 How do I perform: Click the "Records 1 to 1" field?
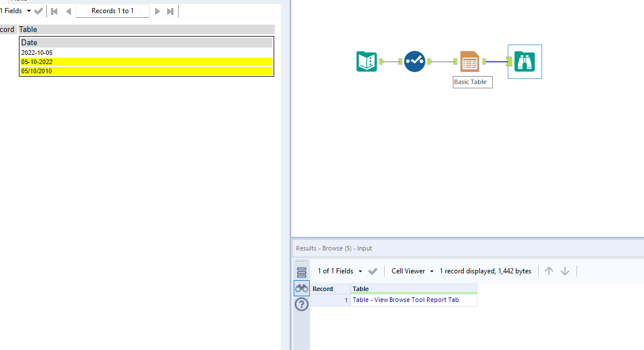coord(113,10)
